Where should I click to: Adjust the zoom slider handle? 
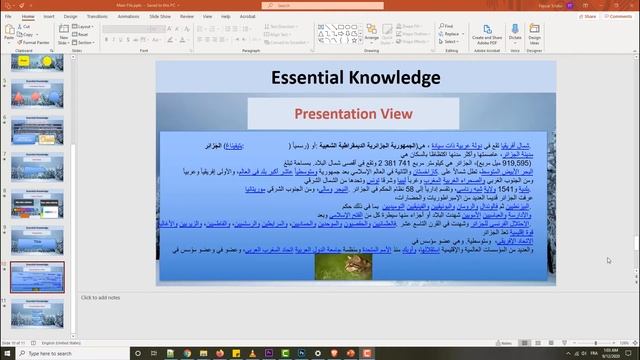(596, 343)
